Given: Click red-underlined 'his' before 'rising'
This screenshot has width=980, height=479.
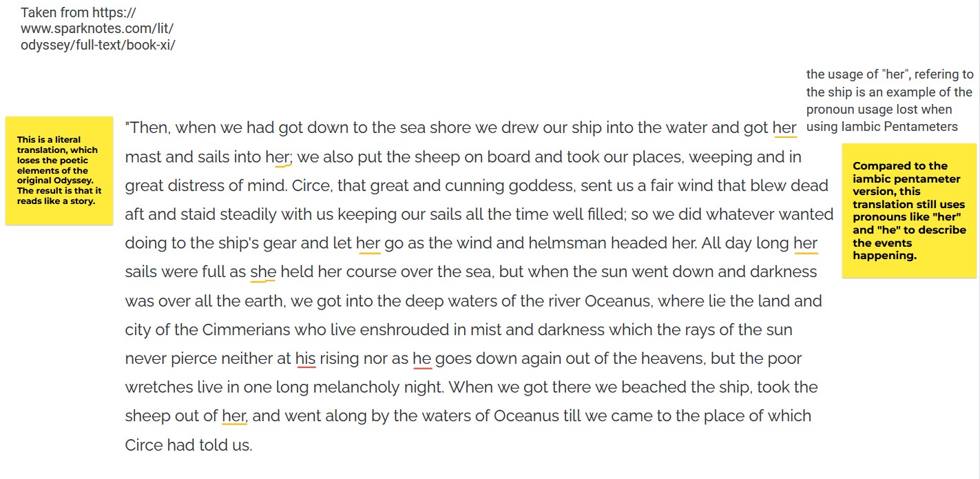Looking at the screenshot, I should coord(306,358).
